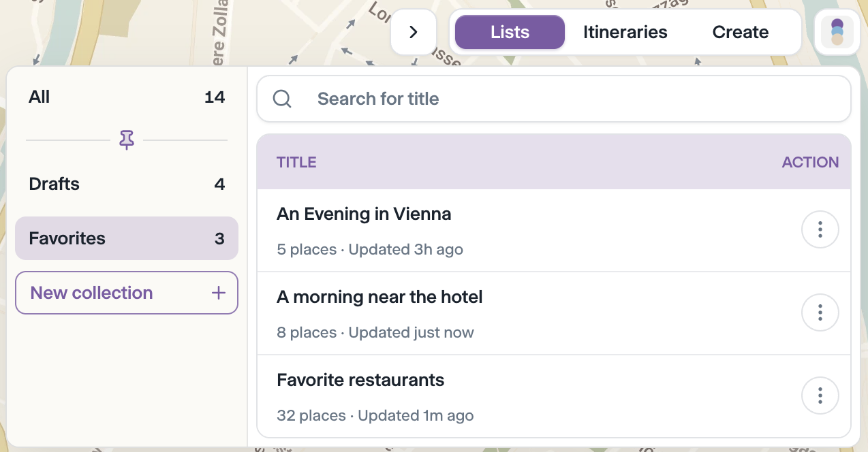
Task: Open actions menu for Favorite restaurants
Action: [820, 395]
